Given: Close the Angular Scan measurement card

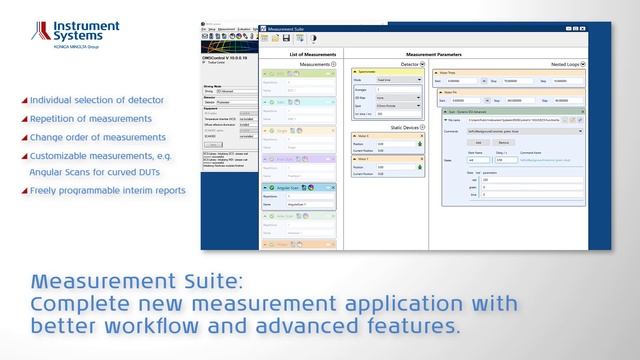Looking at the screenshot, I should 333,188.
